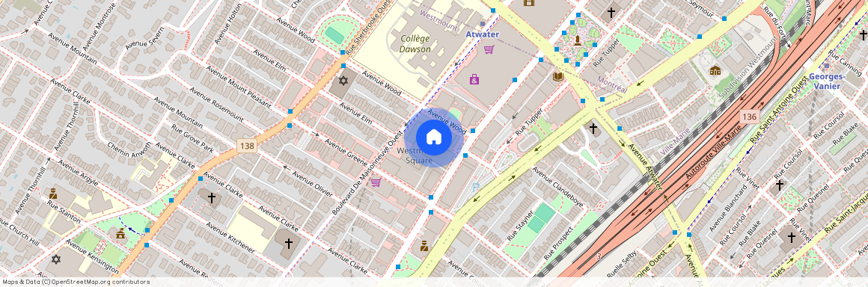Select the church cross between Rue Vinet and Rue Quesnel
Viewport: 868px width, 287px height.
780,185
